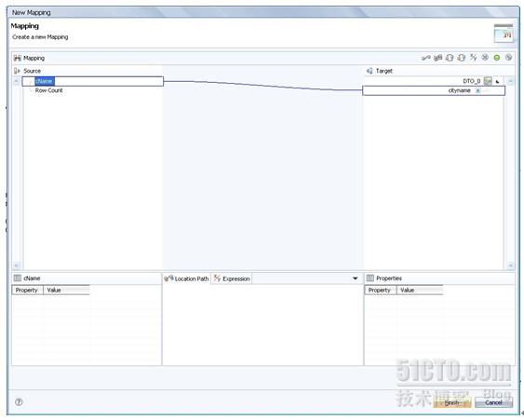
Task: Click the grey circular icon left of green one
Action: tap(485, 58)
